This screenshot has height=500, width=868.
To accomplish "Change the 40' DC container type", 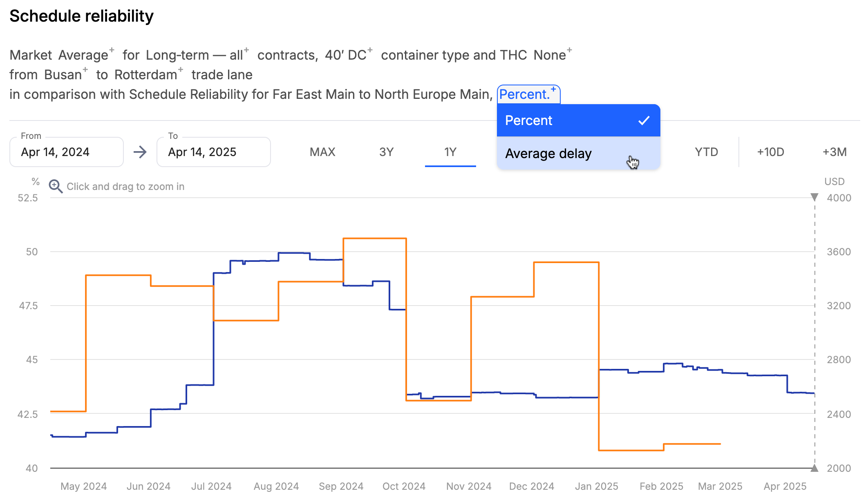I will 349,55.
